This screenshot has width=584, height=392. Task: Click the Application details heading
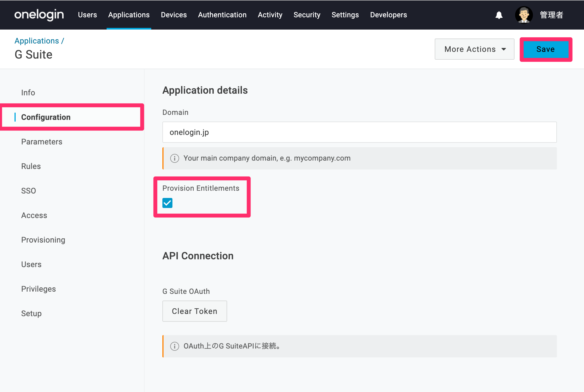click(x=205, y=90)
